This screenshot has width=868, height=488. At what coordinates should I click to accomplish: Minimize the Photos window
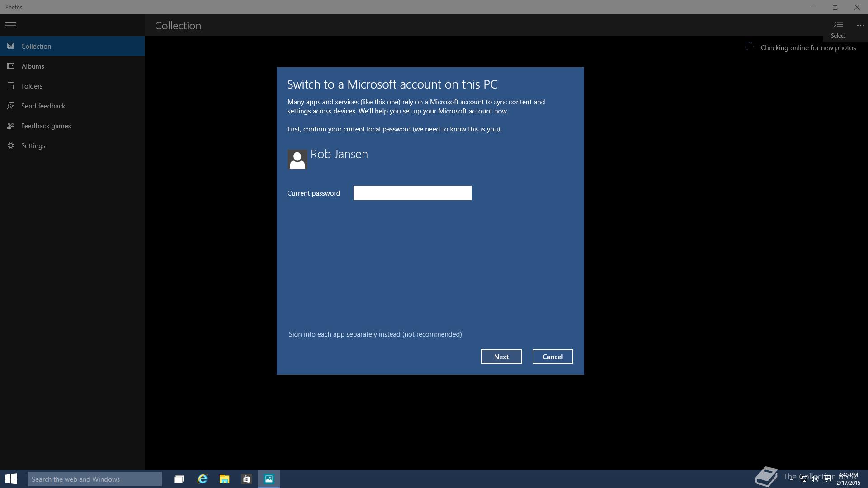(813, 7)
